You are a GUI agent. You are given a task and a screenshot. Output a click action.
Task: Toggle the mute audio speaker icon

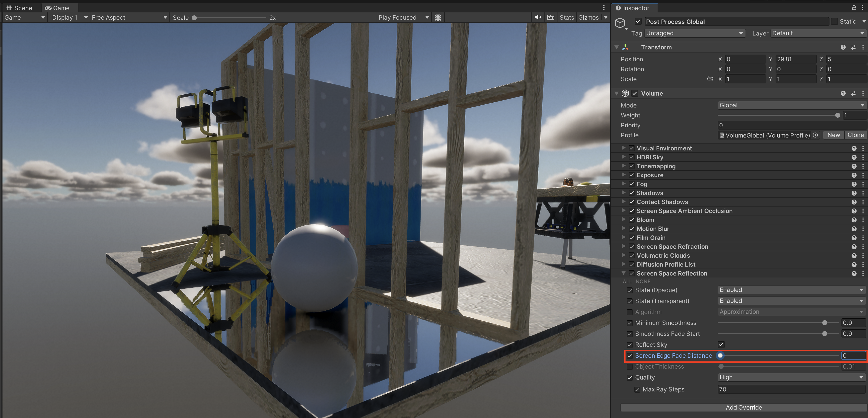(x=537, y=18)
